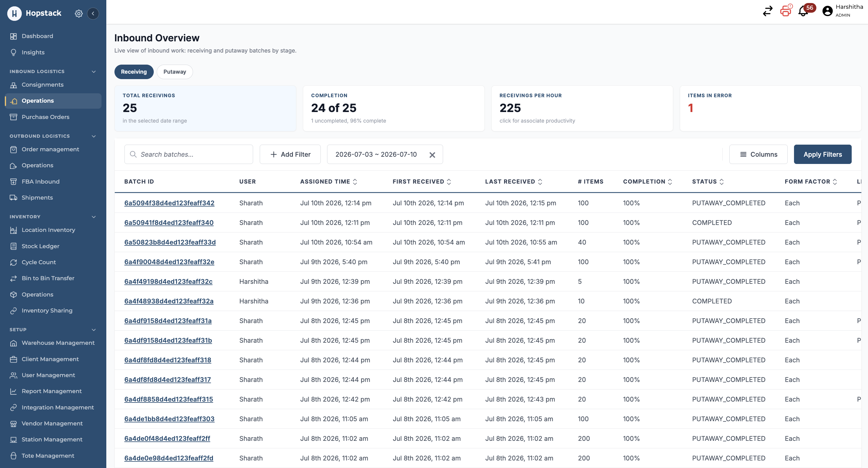Open the Columns chooser
The height and width of the screenshot is (468, 868).
point(758,154)
